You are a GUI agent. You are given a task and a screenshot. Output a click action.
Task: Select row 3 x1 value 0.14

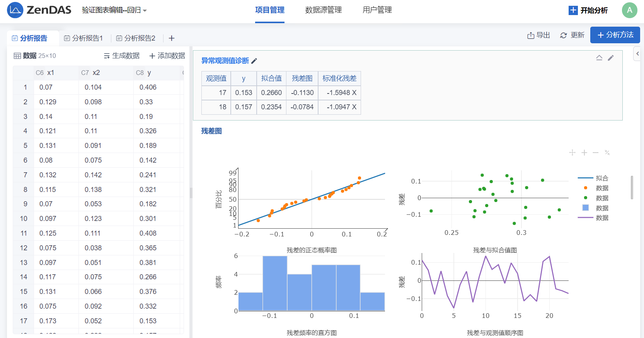pos(56,117)
